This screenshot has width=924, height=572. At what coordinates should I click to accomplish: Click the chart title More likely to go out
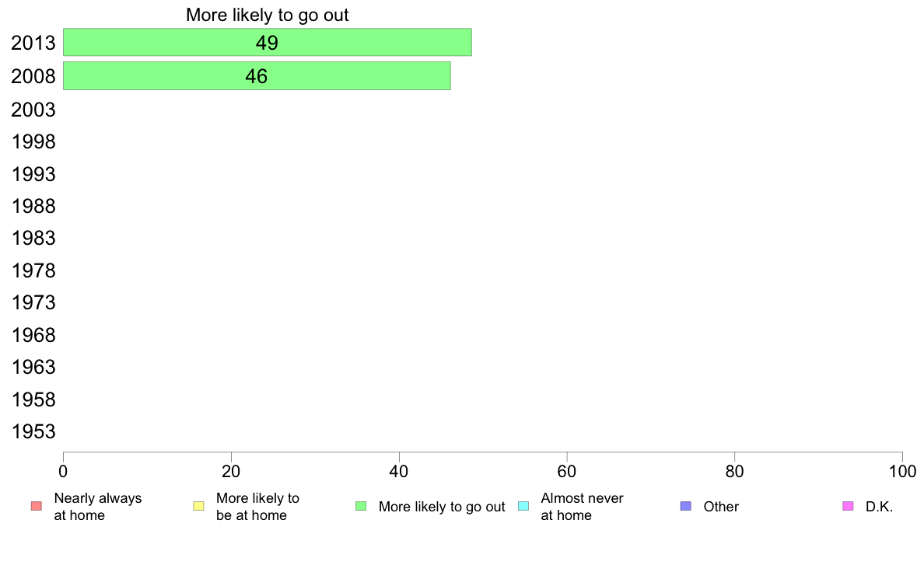click(x=267, y=15)
